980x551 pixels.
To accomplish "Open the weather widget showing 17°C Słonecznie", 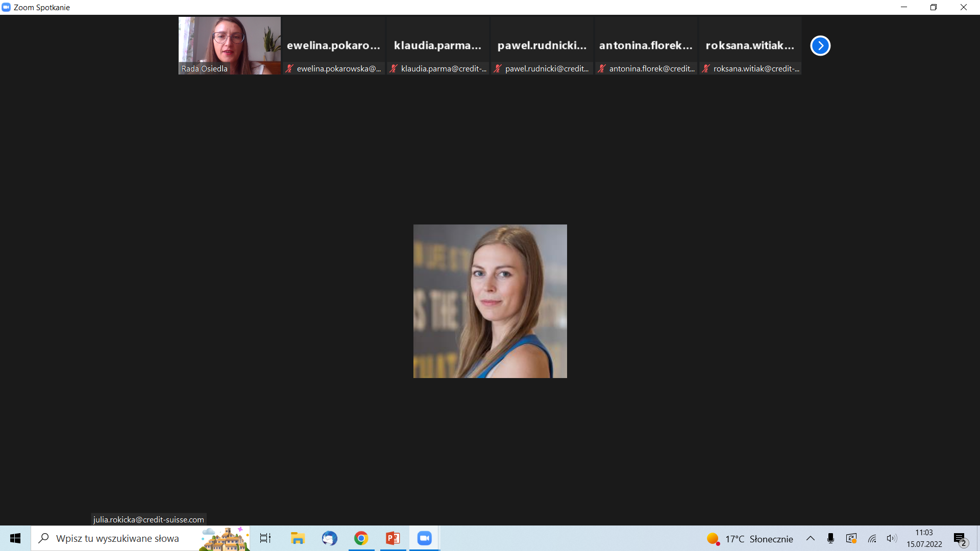I will click(749, 539).
